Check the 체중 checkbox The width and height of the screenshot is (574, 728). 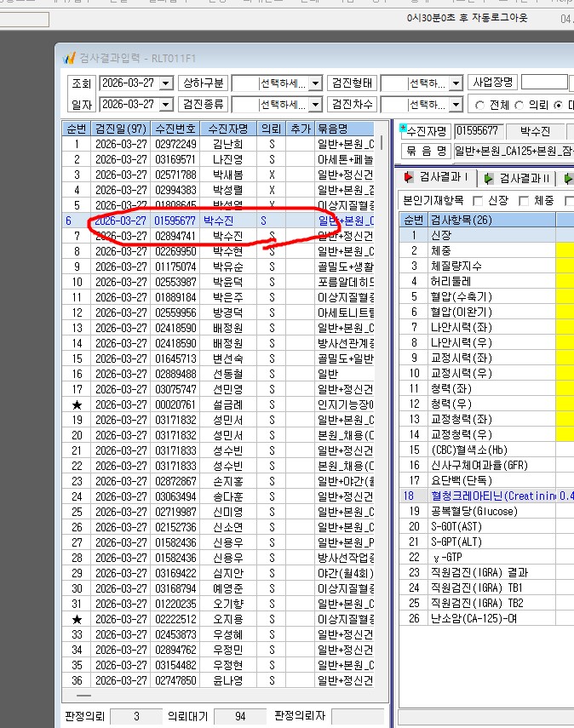[x=524, y=201]
